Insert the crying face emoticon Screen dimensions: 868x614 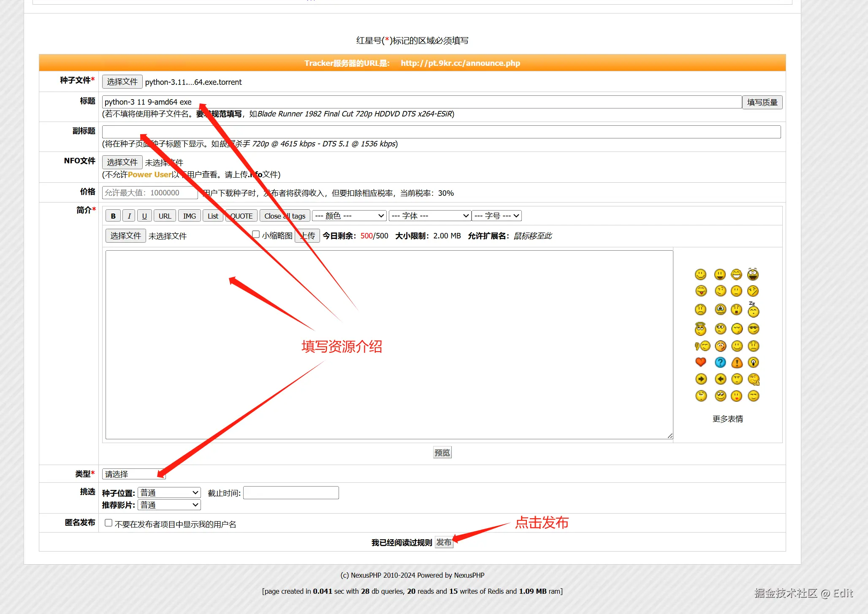click(x=720, y=310)
